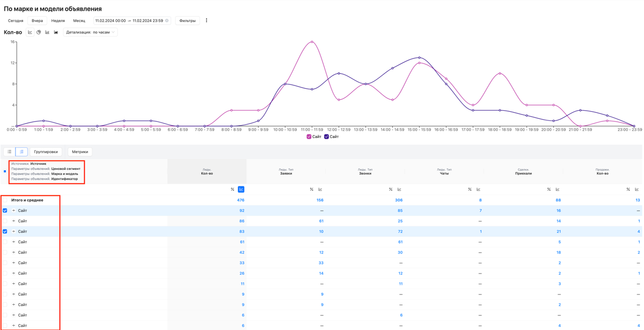Viewport: 644px width, 330px height.
Task: Switch chart to pie chart view
Action: pos(39,32)
